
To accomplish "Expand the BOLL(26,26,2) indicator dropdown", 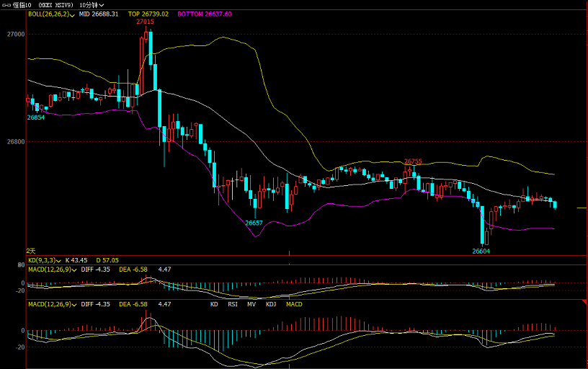I will pos(73,14).
